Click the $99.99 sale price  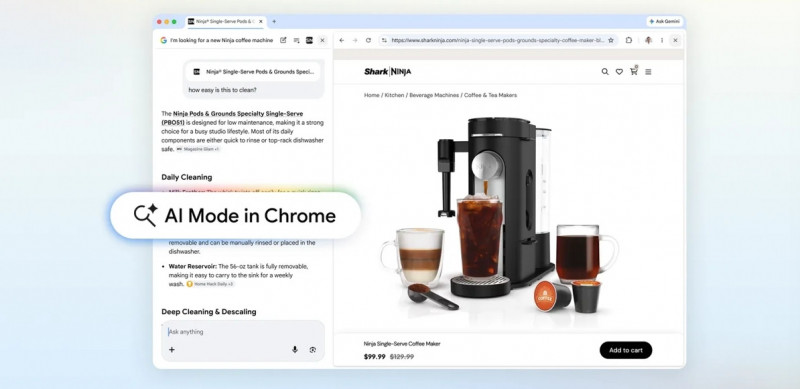click(374, 357)
